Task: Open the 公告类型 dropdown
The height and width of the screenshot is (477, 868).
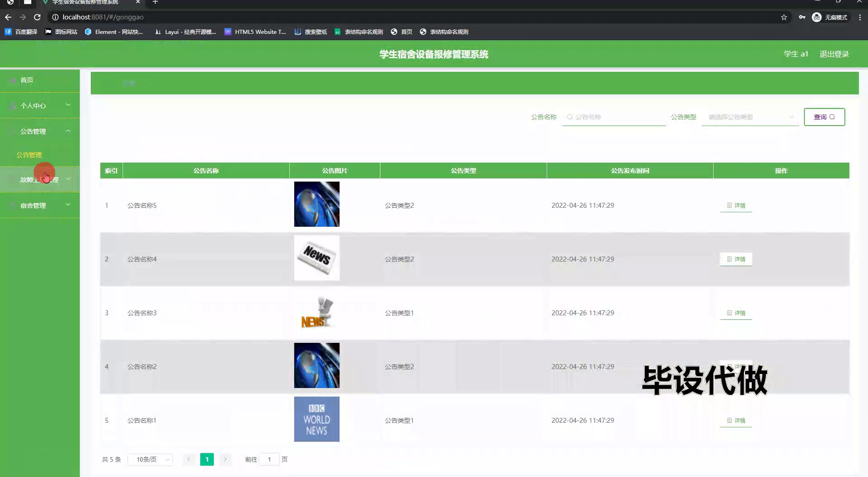Action: pos(750,117)
